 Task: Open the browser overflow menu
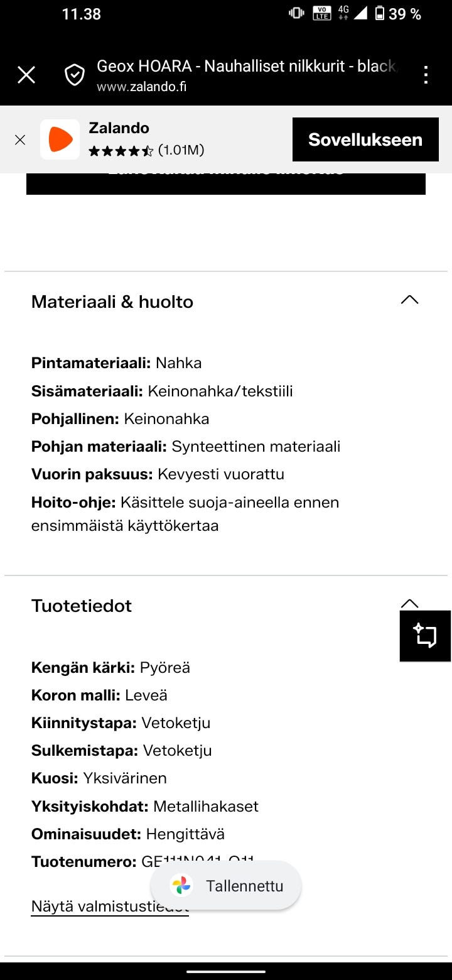[x=426, y=74]
